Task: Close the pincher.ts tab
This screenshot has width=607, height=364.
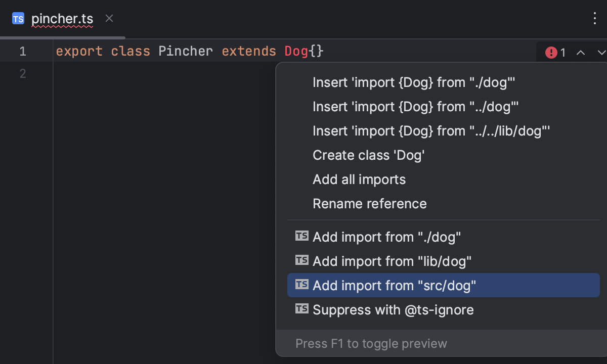Action: click(x=109, y=18)
